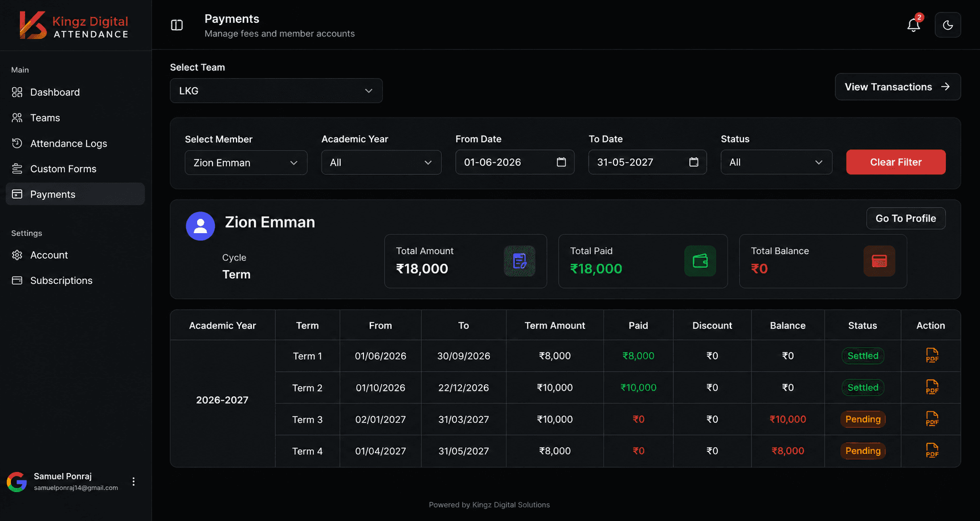Viewport: 980px width, 521px height.
Task: Click the To Date field 31-05-2027
Action: [648, 162]
